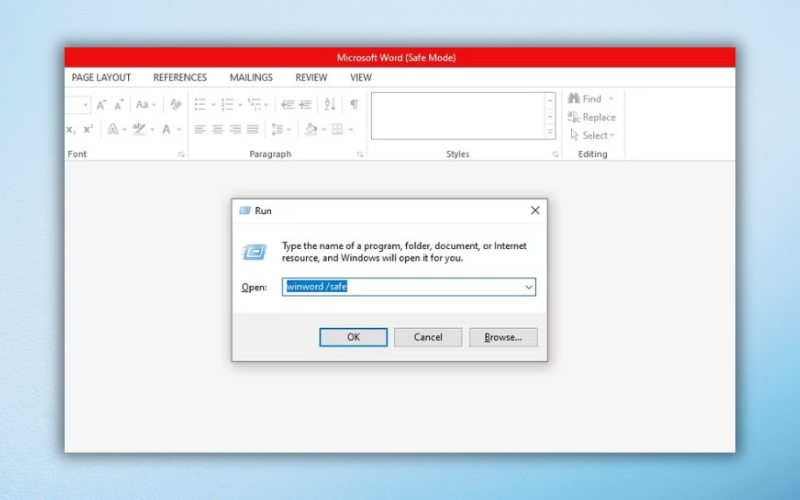Expand the Shading dropdown arrow
Viewport: 800px width, 500px height.
pos(323,130)
